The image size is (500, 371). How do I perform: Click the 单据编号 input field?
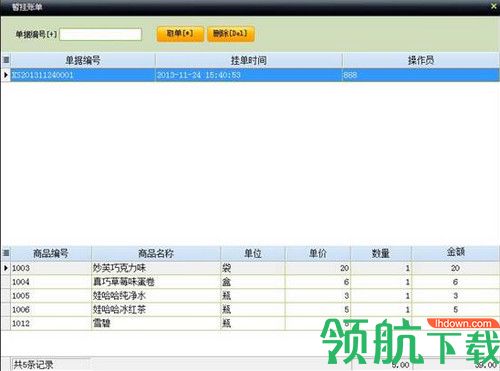click(x=100, y=34)
